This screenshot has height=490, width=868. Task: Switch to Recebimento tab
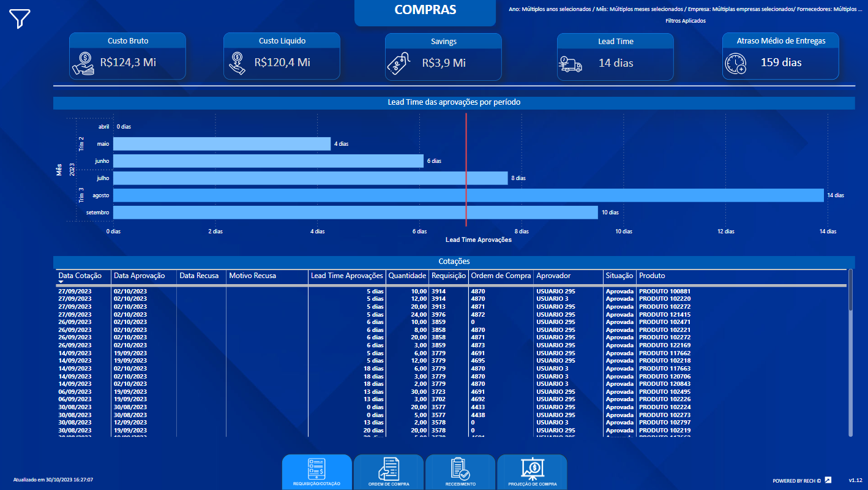point(460,472)
